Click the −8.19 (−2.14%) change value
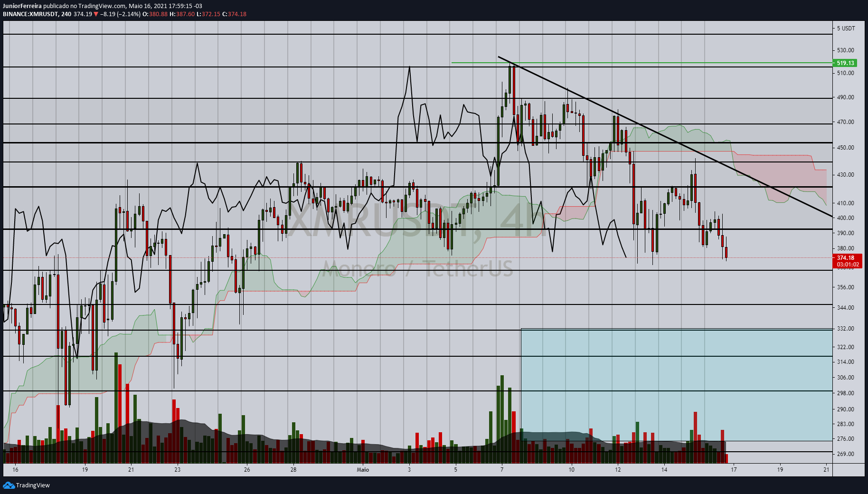 120,14
